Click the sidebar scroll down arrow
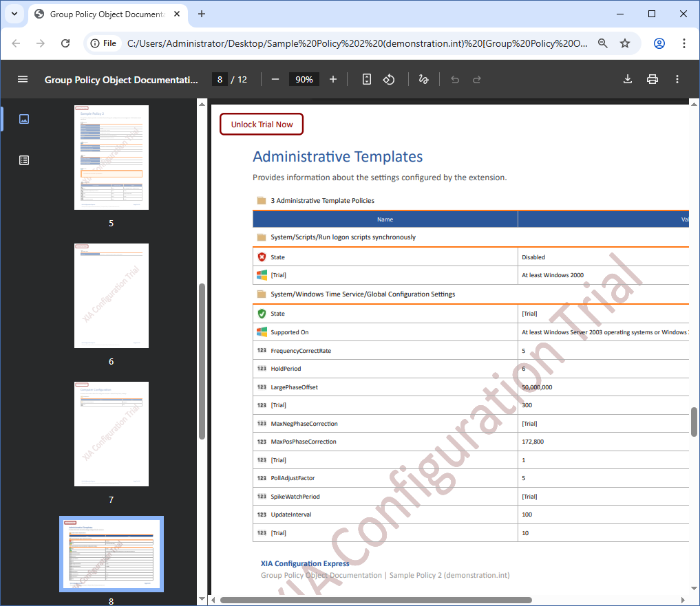 pyautogui.click(x=202, y=599)
